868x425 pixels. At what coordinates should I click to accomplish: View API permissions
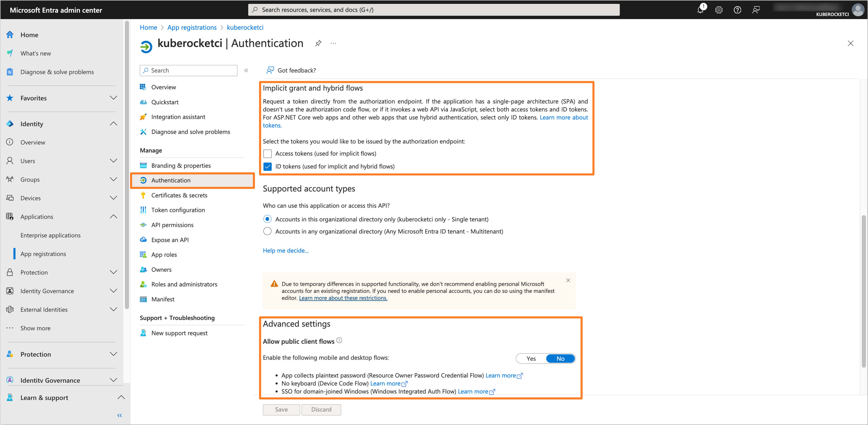(172, 225)
